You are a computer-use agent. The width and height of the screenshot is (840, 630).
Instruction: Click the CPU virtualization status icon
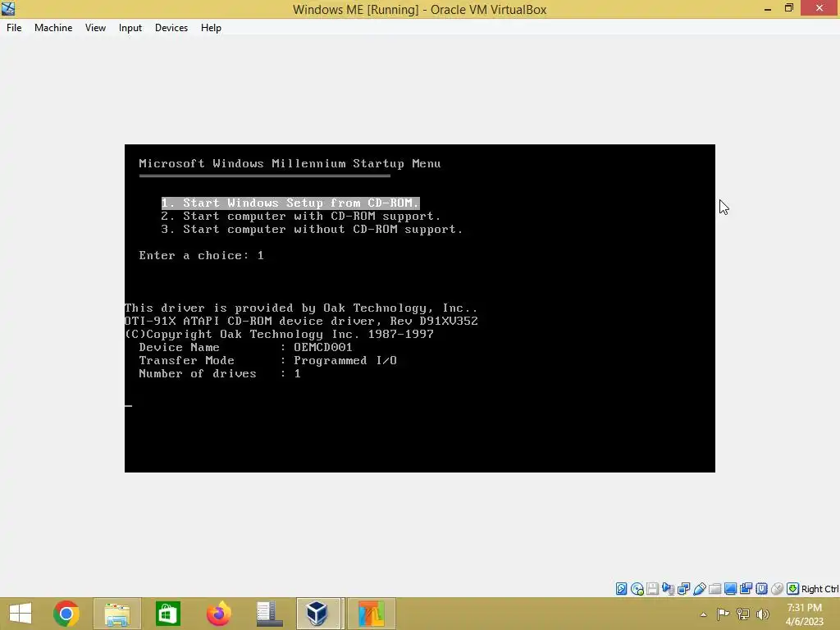click(x=761, y=589)
